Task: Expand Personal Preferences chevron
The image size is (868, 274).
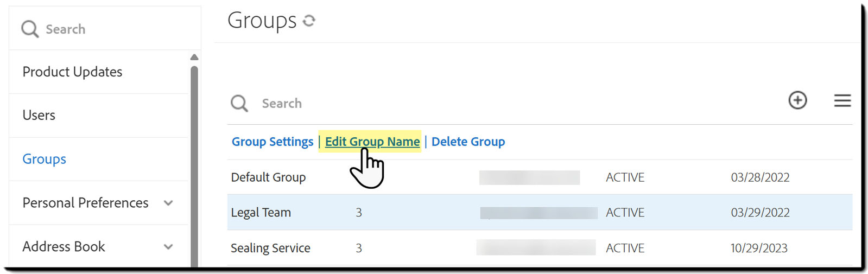Action: pos(168,203)
